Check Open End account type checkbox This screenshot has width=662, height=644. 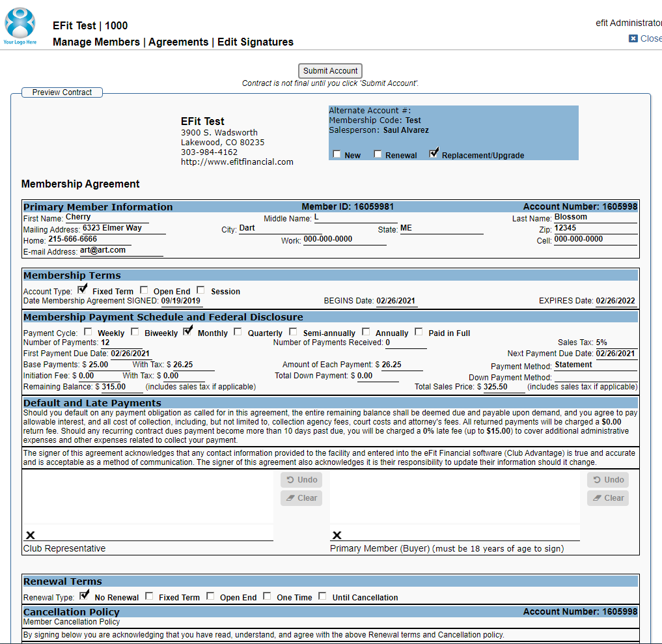(x=144, y=290)
